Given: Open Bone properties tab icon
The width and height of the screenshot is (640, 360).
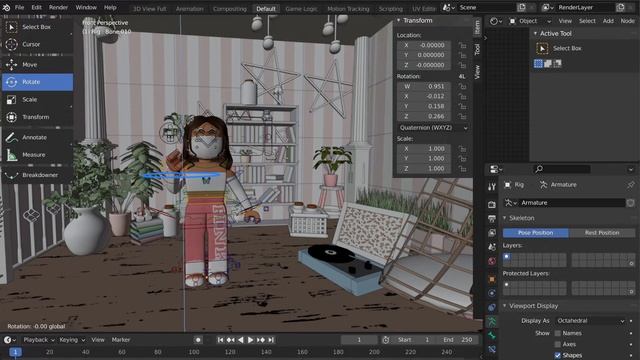Looking at the screenshot, I should click(492, 336).
